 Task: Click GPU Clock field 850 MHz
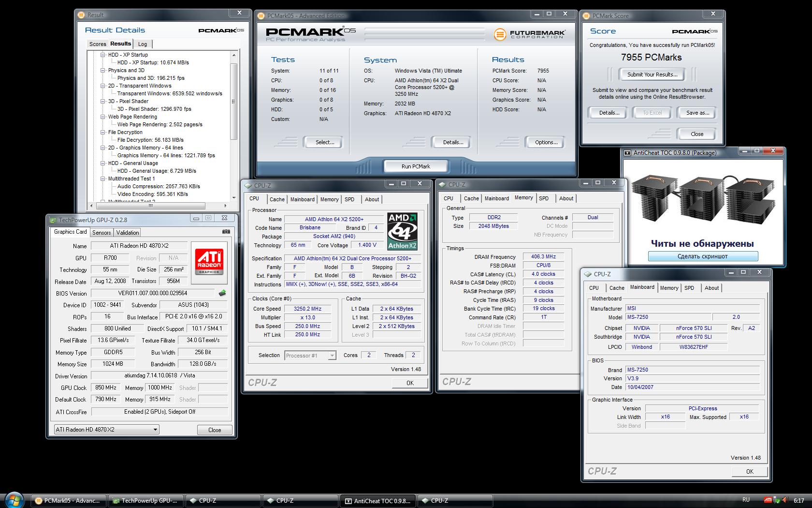(x=106, y=388)
